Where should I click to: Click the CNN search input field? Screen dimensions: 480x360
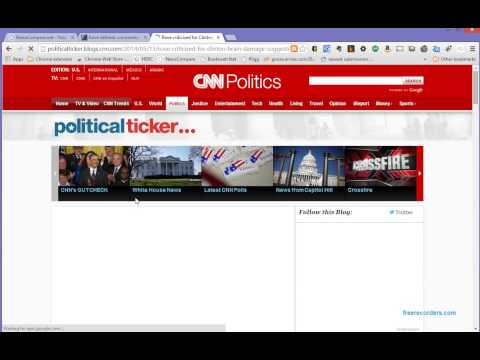coord(356,81)
